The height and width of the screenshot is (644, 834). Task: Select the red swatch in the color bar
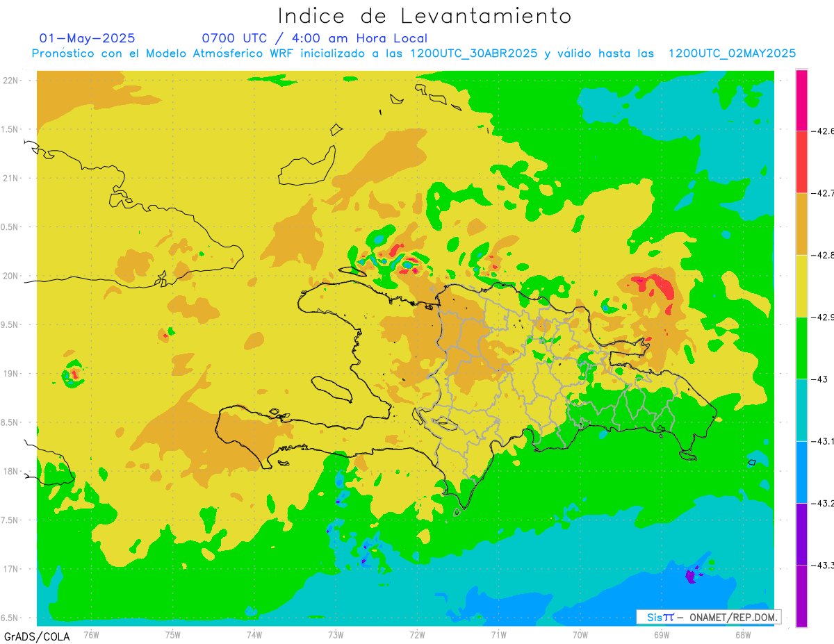click(801, 162)
